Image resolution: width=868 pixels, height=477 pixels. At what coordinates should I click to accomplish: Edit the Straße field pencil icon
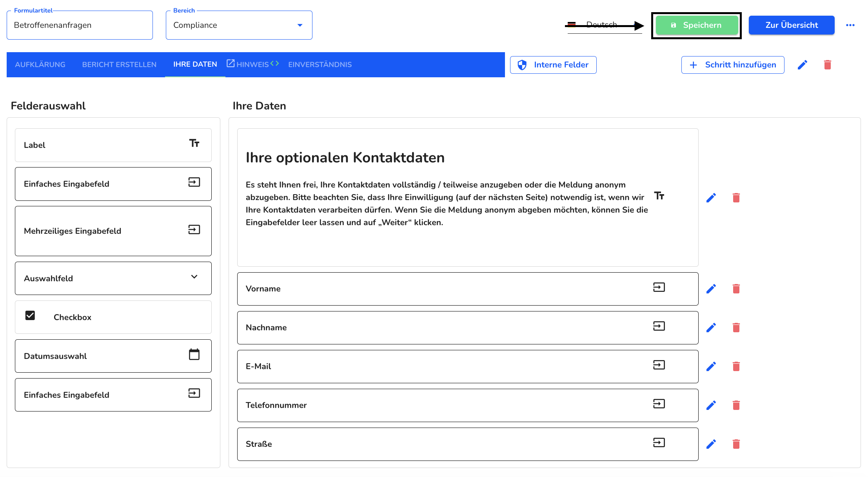711,444
